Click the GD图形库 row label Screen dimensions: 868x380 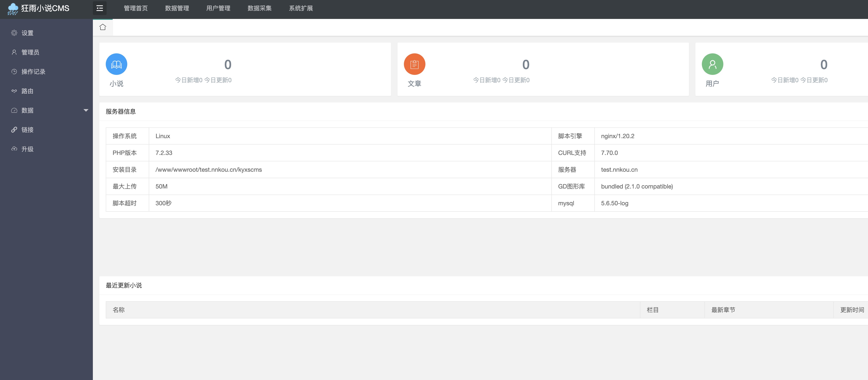point(572,187)
